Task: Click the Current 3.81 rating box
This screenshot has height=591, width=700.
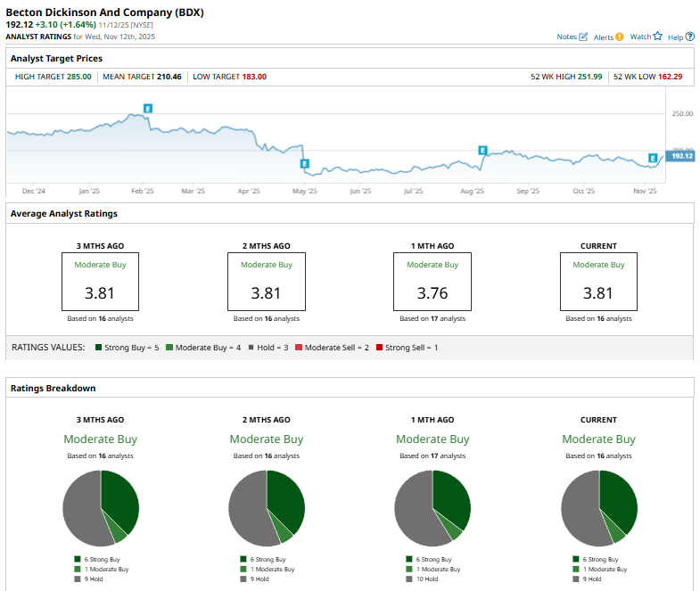Action: tap(598, 281)
